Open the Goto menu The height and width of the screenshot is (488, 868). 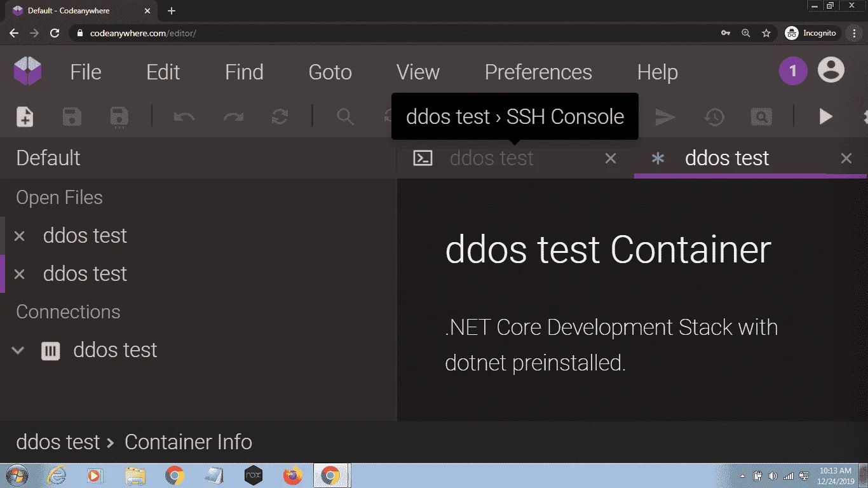(330, 72)
